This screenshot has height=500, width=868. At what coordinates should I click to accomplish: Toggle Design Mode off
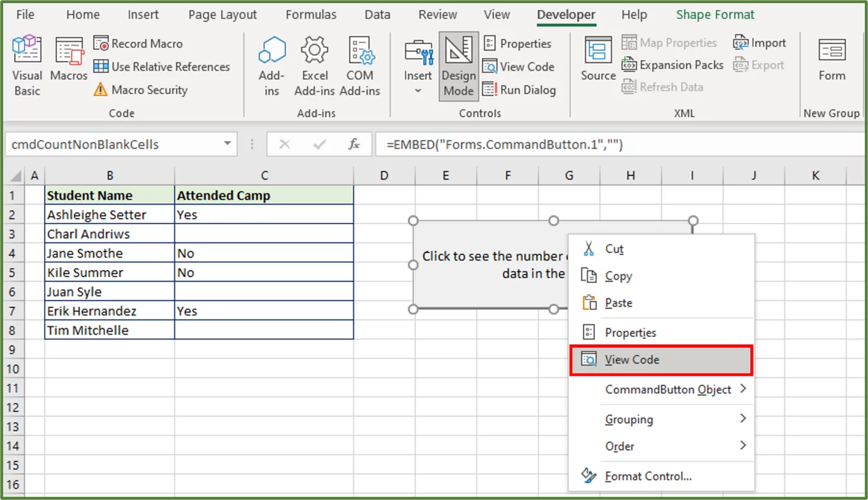click(458, 66)
